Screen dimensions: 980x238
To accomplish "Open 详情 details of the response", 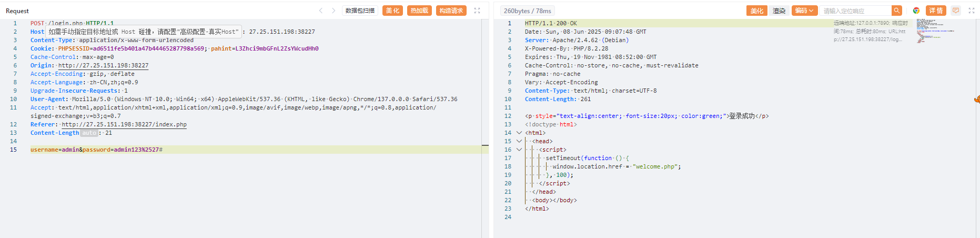I will (x=936, y=11).
